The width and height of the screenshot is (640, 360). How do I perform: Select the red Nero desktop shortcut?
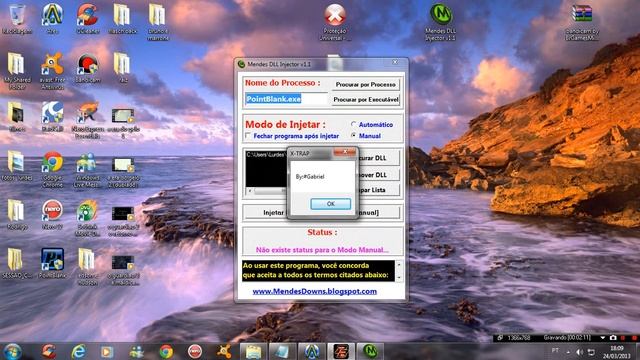pyautogui.click(x=52, y=214)
